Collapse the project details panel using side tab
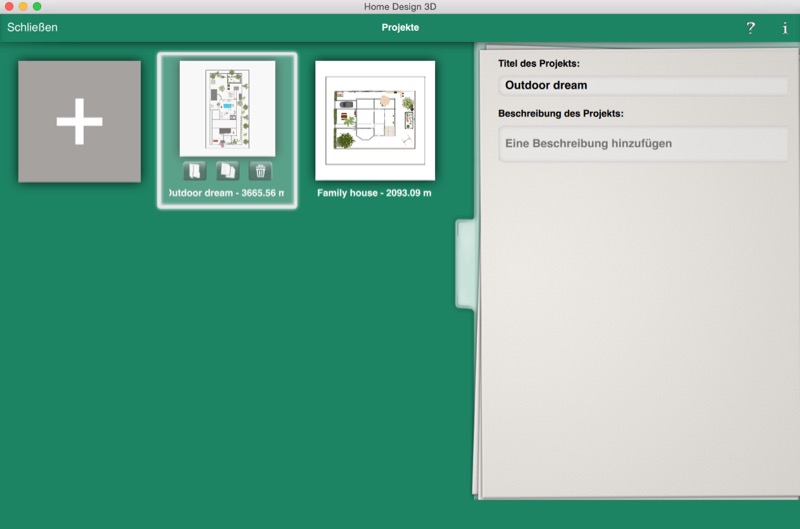 coord(465,264)
